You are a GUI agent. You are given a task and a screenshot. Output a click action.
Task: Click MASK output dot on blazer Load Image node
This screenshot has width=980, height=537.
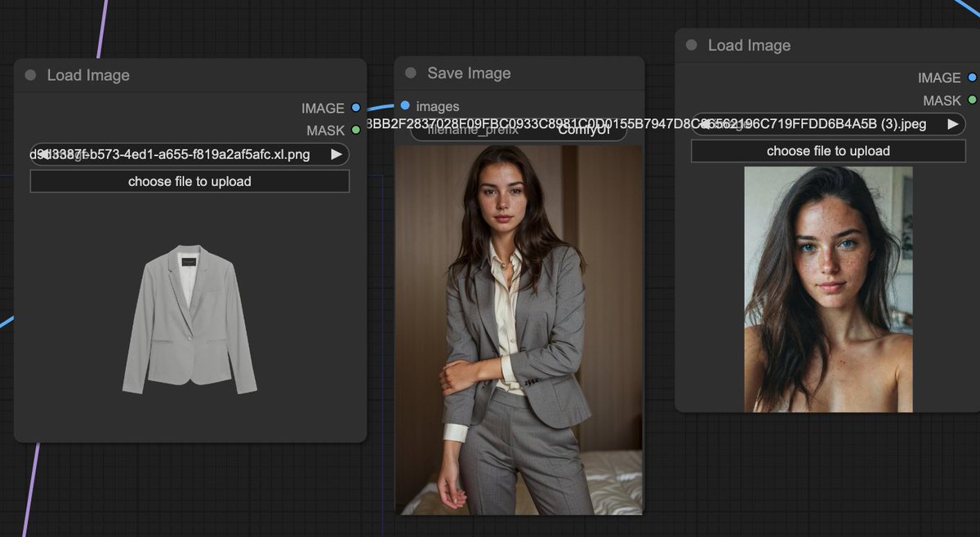click(355, 130)
